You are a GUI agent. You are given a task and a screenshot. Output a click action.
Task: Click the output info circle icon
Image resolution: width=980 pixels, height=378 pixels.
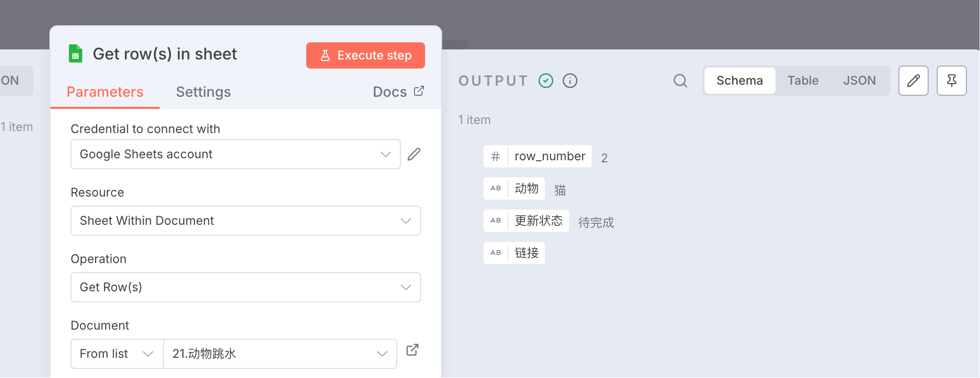pyautogui.click(x=570, y=81)
